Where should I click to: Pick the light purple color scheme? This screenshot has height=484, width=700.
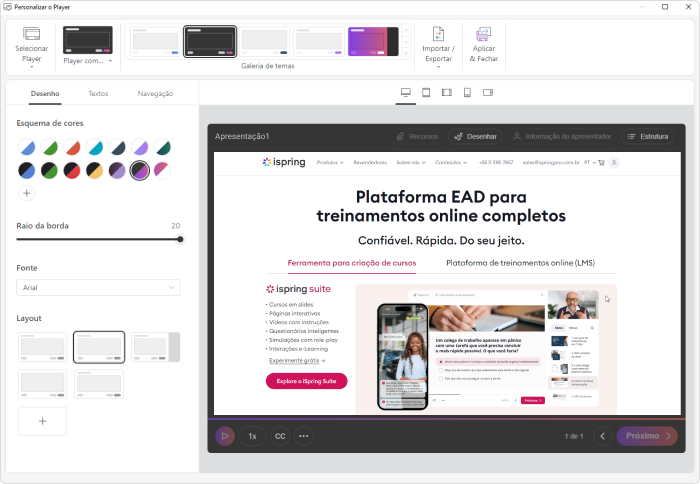(140, 147)
